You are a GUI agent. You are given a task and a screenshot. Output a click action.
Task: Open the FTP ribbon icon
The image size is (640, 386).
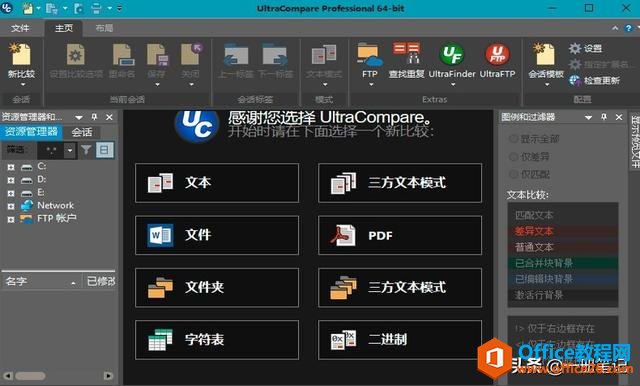370,55
